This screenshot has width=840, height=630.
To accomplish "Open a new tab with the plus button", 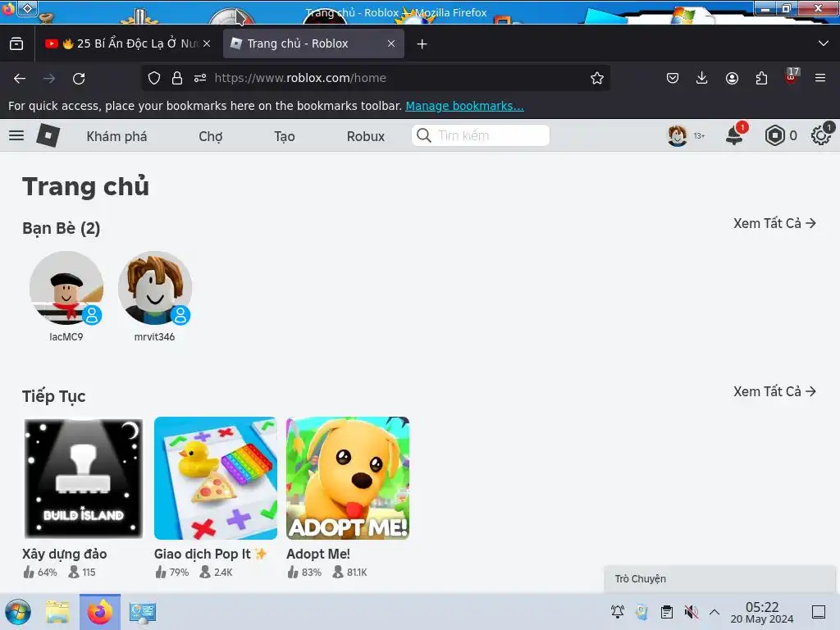I will 422,44.
